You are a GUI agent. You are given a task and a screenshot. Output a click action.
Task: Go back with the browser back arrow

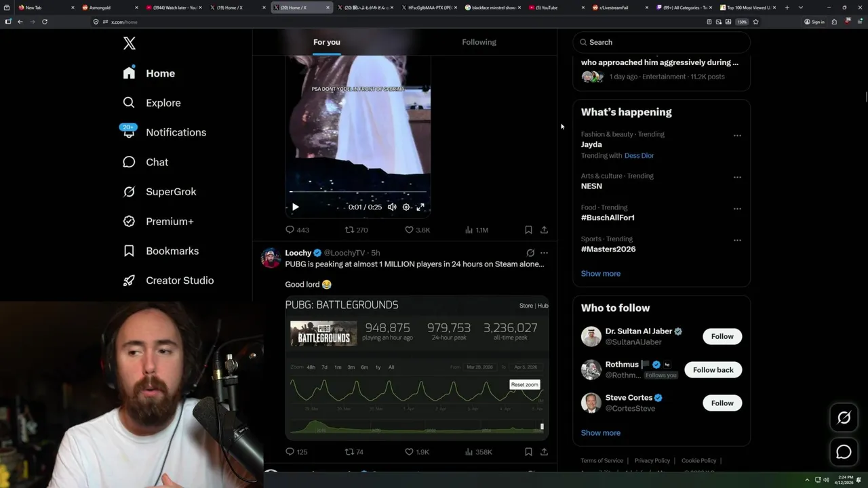point(20,22)
